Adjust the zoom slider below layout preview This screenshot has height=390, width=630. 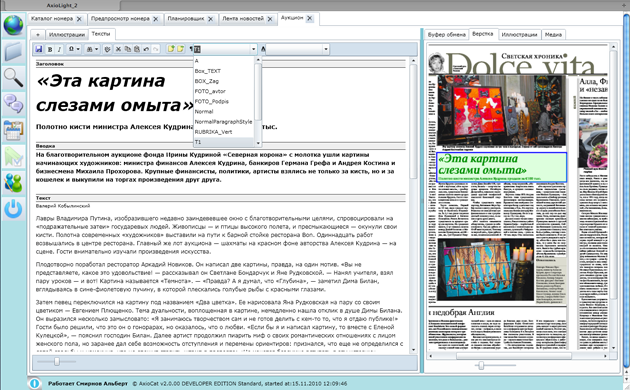481,365
